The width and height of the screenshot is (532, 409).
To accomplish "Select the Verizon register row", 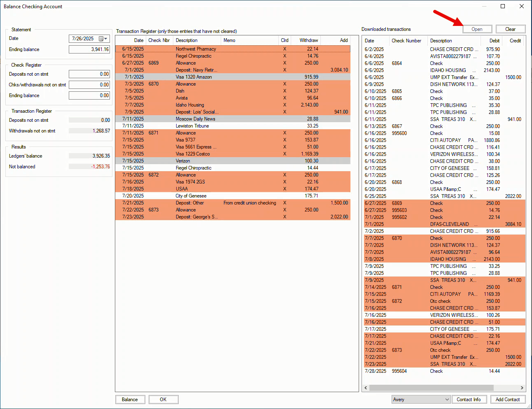I will [233, 161].
